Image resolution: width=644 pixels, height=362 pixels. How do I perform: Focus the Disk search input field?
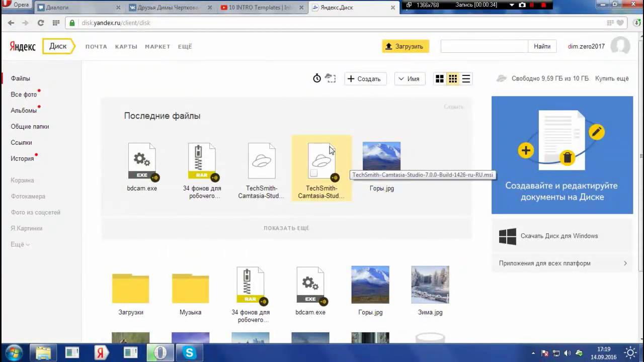tap(484, 46)
